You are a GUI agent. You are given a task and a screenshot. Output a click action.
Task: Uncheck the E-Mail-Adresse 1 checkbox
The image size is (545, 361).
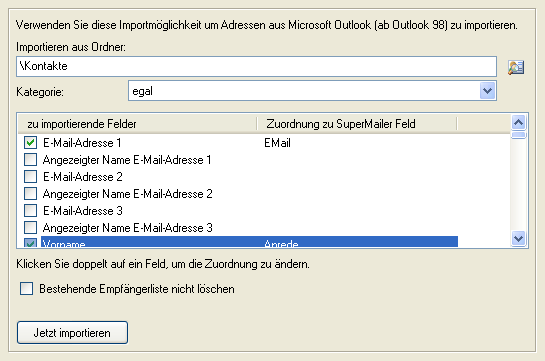pos(30,142)
